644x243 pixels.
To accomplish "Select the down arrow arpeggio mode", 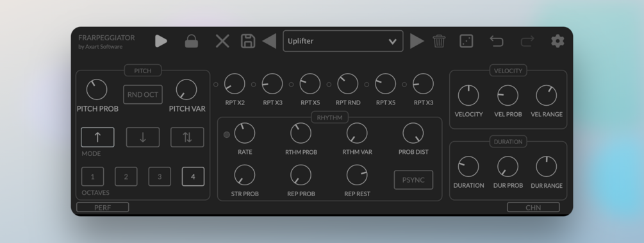I will [143, 137].
